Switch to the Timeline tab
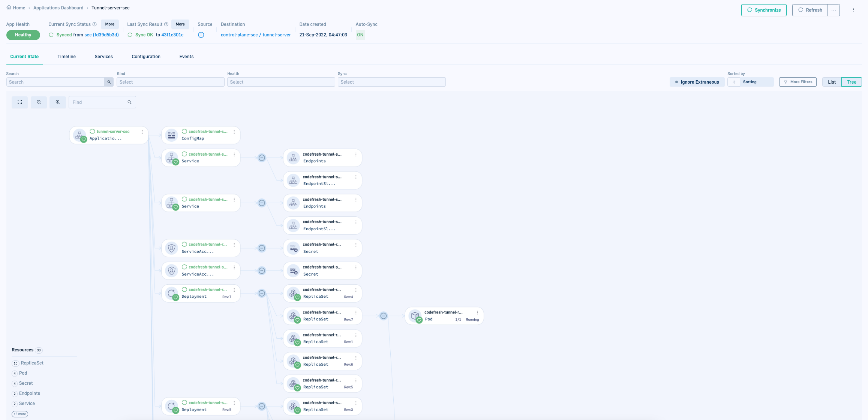This screenshot has width=868, height=420. pyautogui.click(x=66, y=57)
